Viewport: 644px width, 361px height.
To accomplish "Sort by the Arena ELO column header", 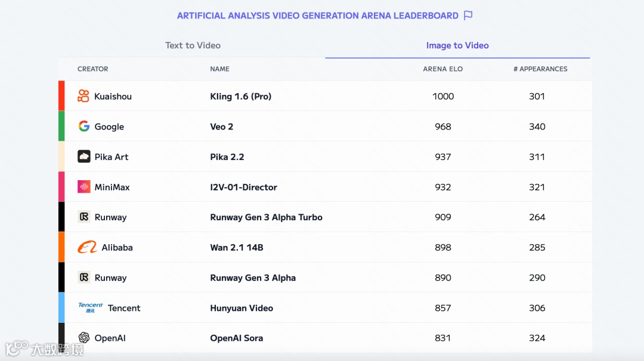I will [x=442, y=69].
